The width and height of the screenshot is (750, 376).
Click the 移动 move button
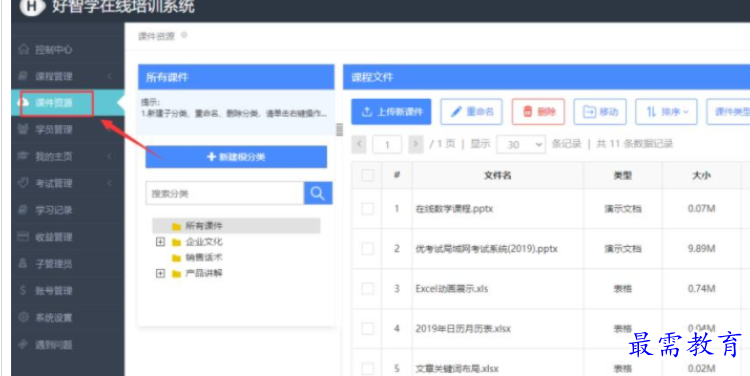pyautogui.click(x=600, y=112)
